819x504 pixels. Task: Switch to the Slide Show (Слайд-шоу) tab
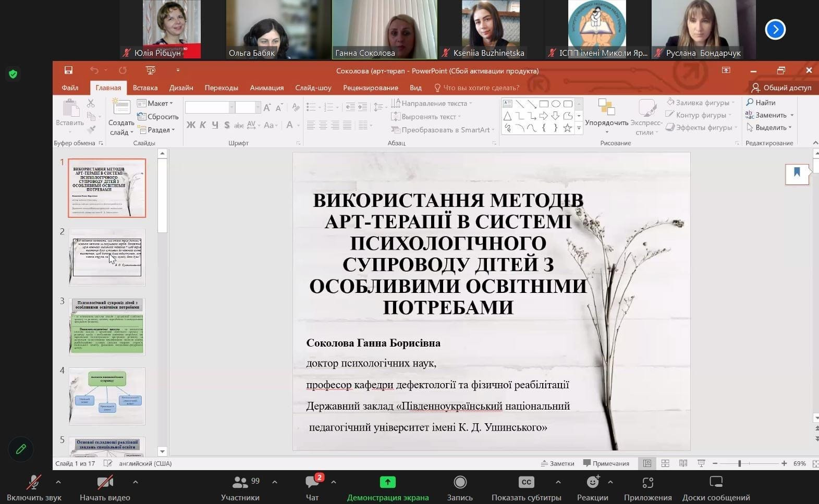(313, 88)
